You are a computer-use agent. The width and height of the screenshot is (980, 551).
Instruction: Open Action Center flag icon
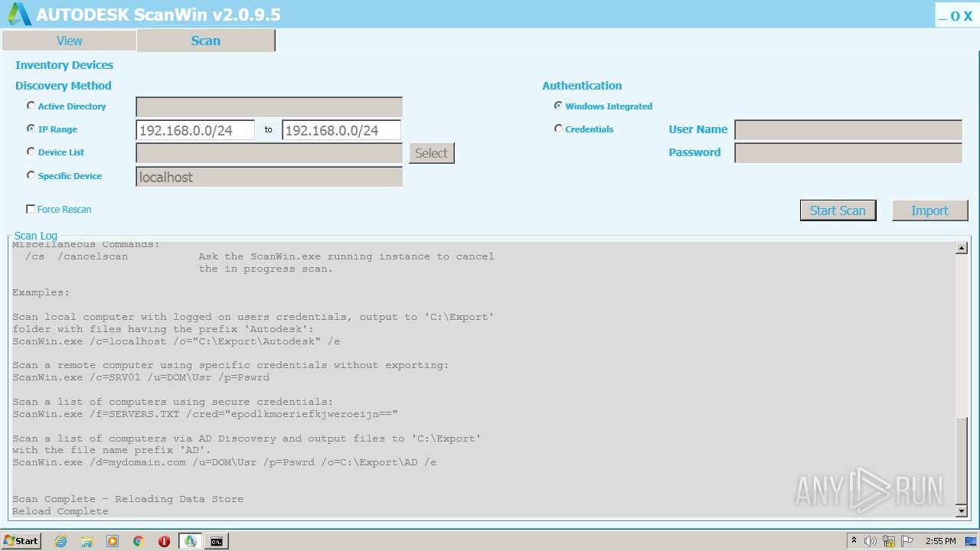(906, 541)
